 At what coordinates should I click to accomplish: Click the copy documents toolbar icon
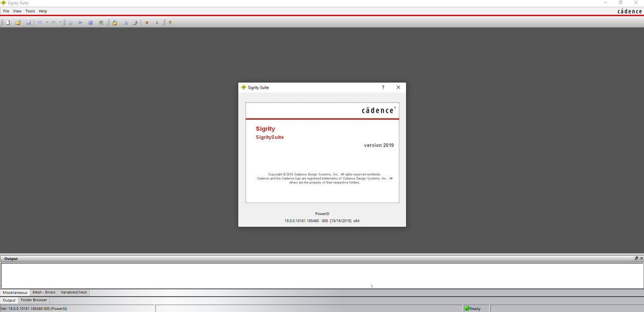[x=125, y=23]
